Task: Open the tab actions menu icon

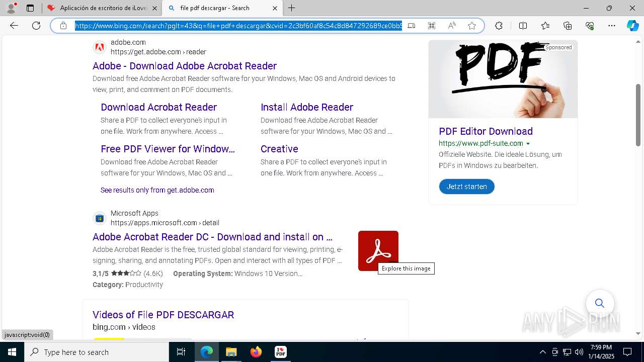Action: tap(30, 8)
